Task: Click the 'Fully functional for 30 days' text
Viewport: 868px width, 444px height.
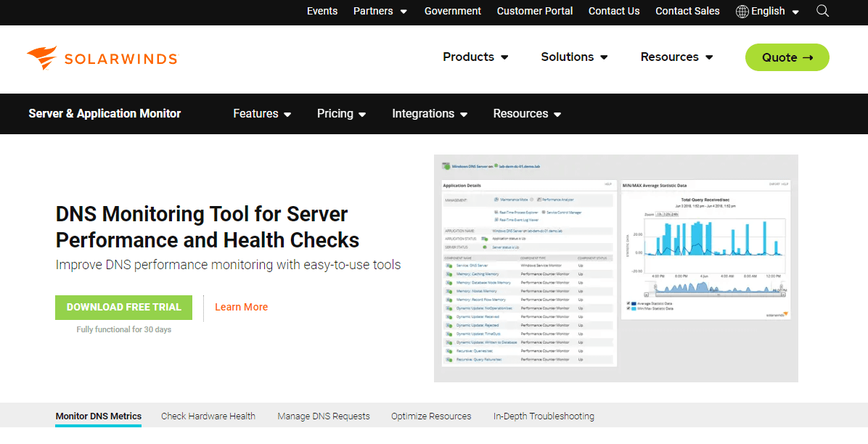Action: [124, 329]
